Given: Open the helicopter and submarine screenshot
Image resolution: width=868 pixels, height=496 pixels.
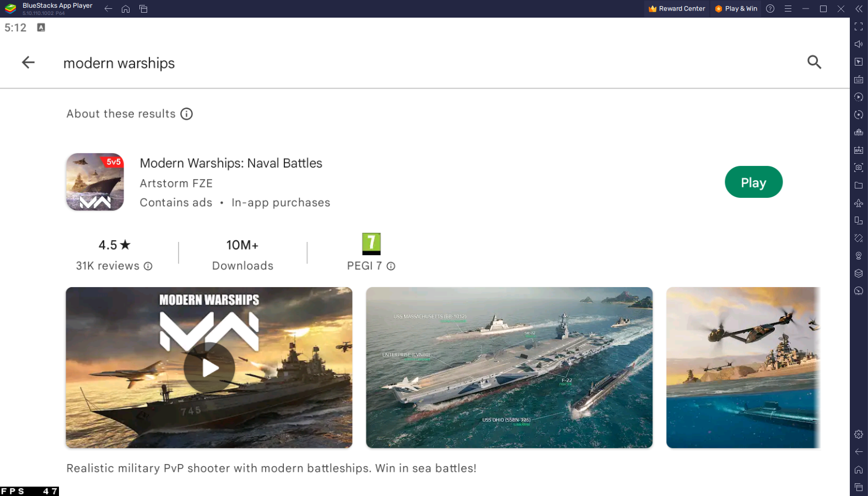Looking at the screenshot, I should point(743,368).
